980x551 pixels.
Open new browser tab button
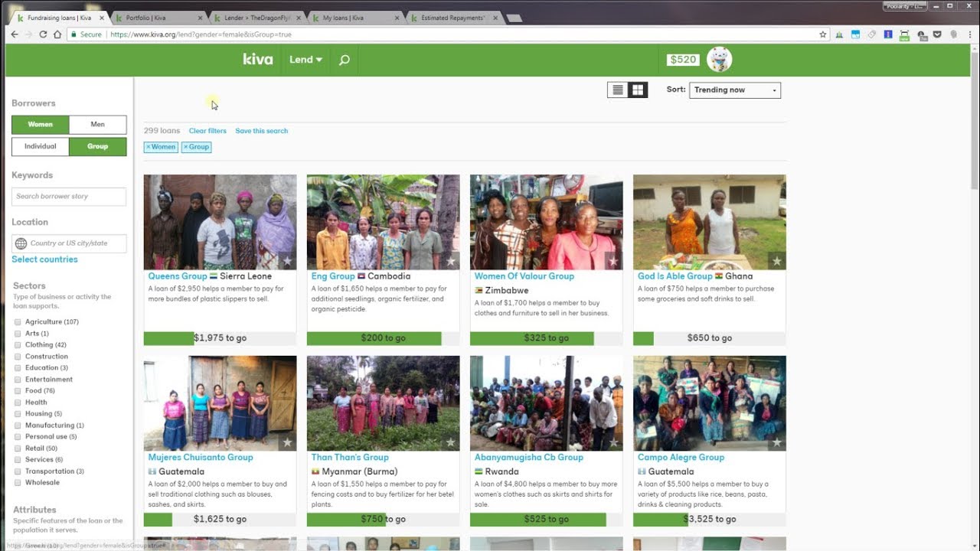(514, 18)
